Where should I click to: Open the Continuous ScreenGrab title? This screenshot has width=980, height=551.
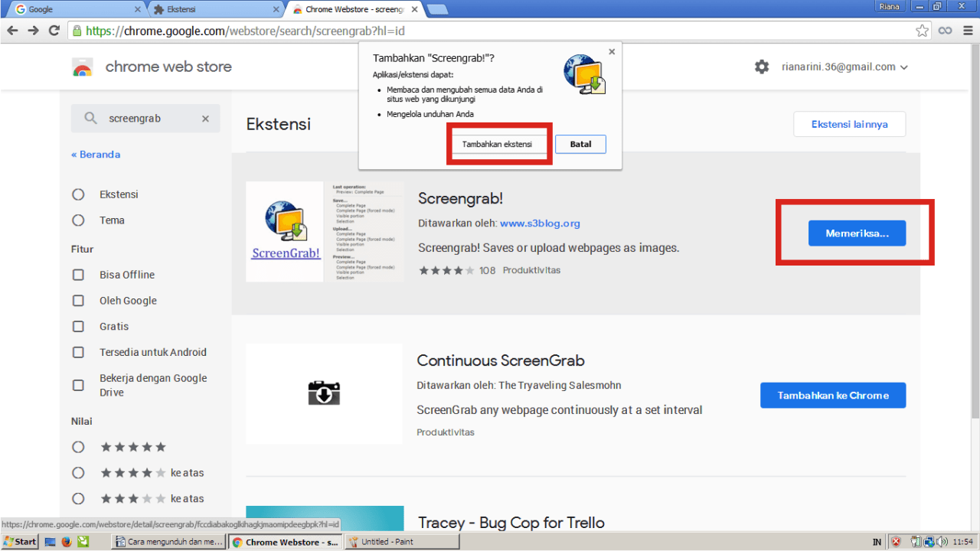tap(501, 360)
